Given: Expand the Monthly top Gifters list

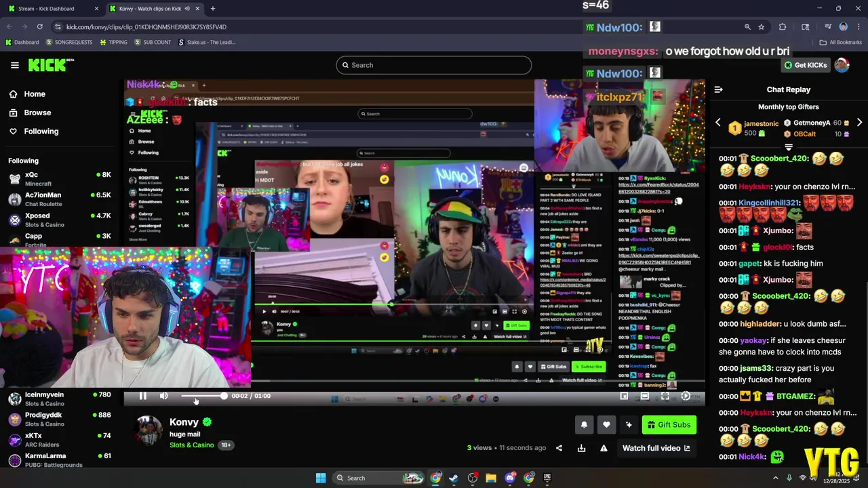Looking at the screenshot, I should (789, 146).
